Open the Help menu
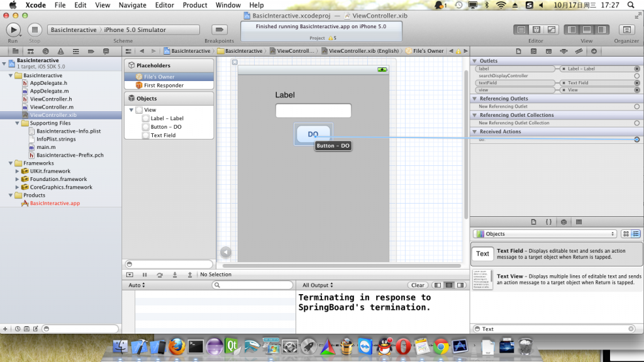 (x=257, y=5)
